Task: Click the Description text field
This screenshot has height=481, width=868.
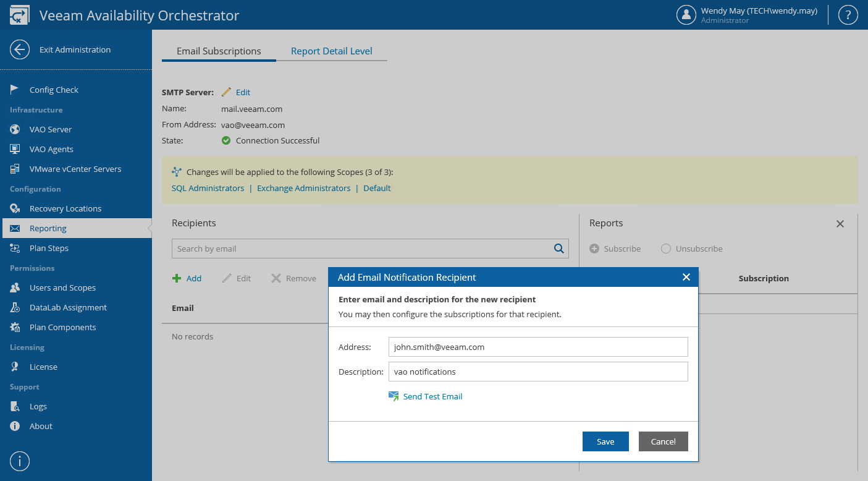Action: coord(537,372)
